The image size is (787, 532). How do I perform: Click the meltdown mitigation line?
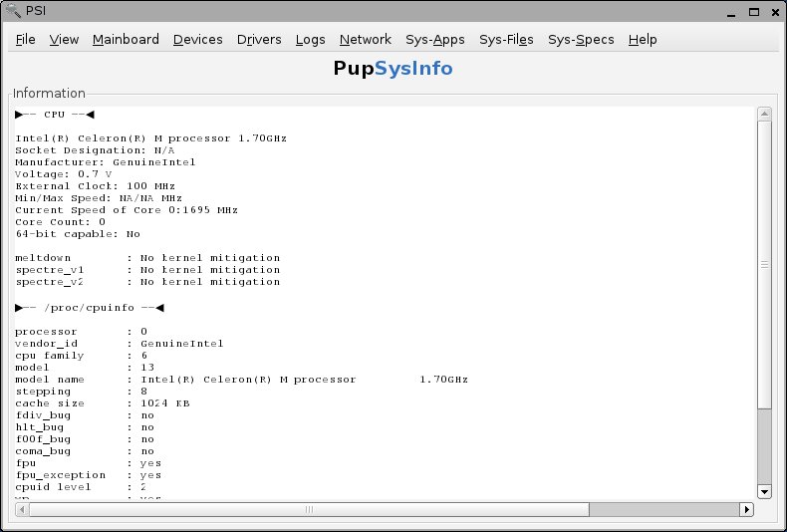[x=147, y=258]
